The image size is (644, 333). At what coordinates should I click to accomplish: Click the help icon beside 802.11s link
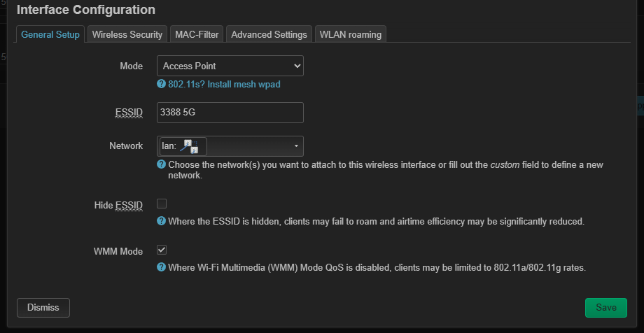tap(162, 84)
